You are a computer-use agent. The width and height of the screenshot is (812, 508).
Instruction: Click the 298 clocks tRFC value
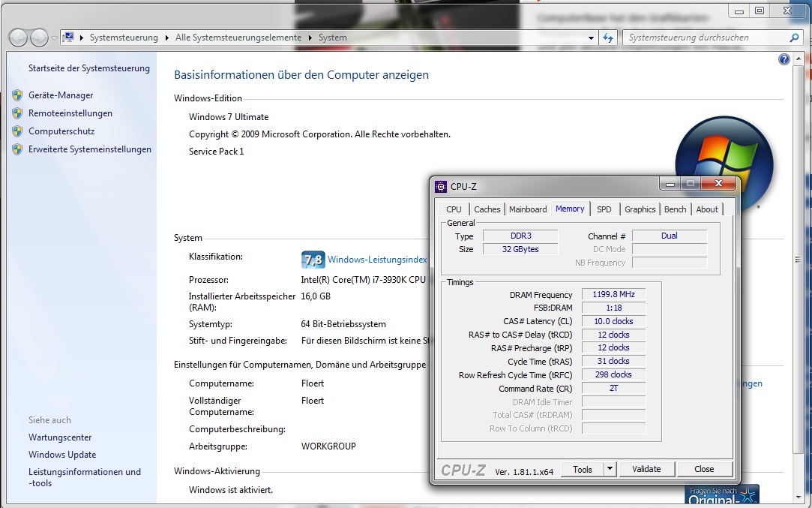[613, 374]
